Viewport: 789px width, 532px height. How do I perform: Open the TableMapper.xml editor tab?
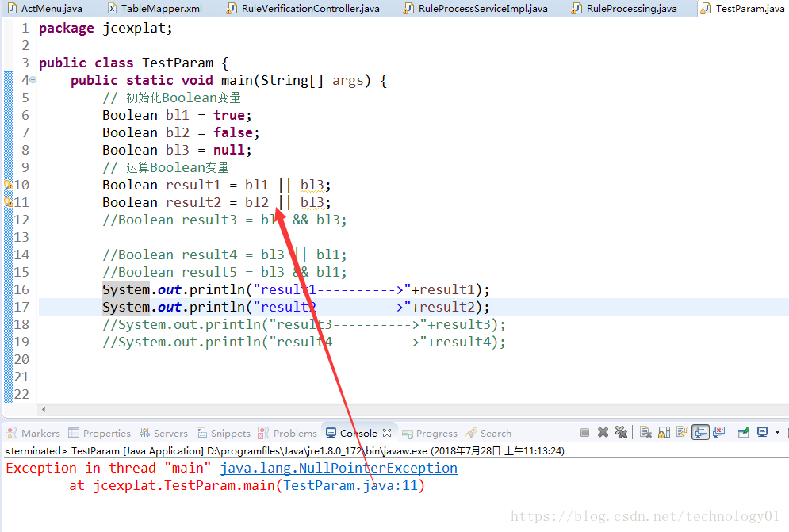coord(155,9)
